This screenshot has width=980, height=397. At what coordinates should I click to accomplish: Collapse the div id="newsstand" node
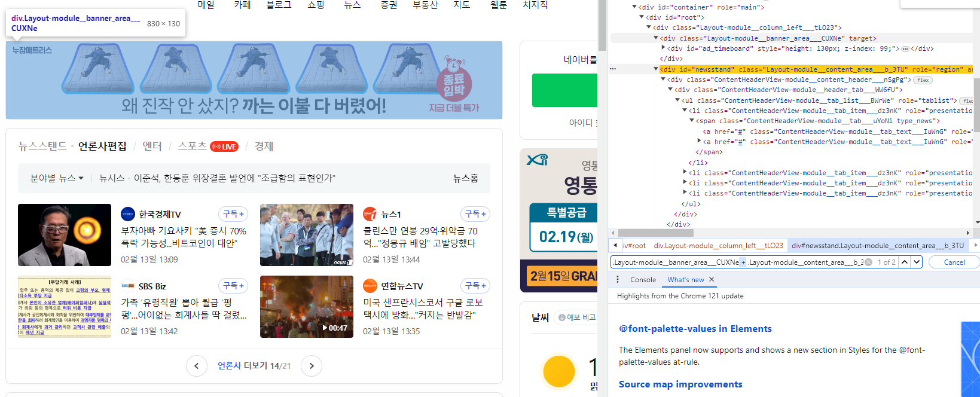coord(656,69)
